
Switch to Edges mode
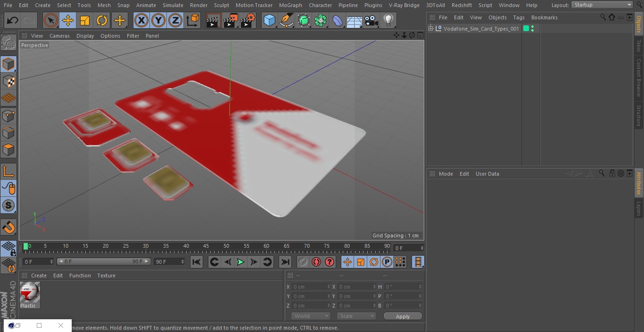pyautogui.click(x=8, y=133)
